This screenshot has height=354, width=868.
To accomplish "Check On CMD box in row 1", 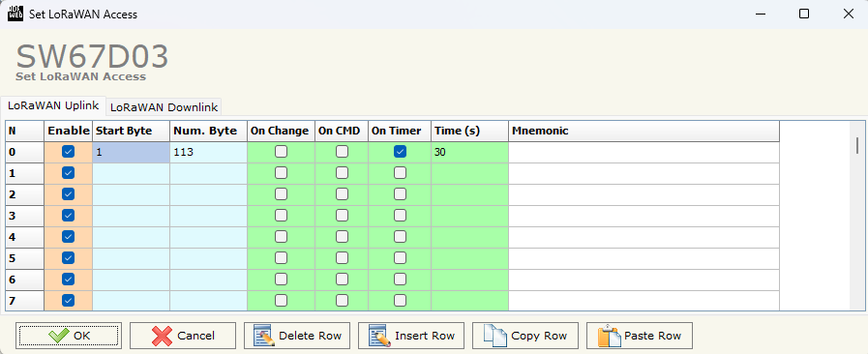I will pos(342,173).
